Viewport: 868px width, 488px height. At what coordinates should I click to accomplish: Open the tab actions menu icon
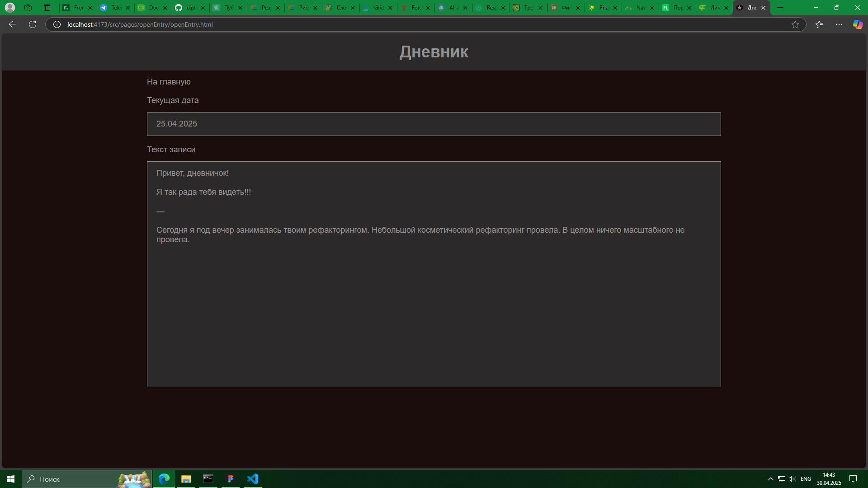pos(47,8)
